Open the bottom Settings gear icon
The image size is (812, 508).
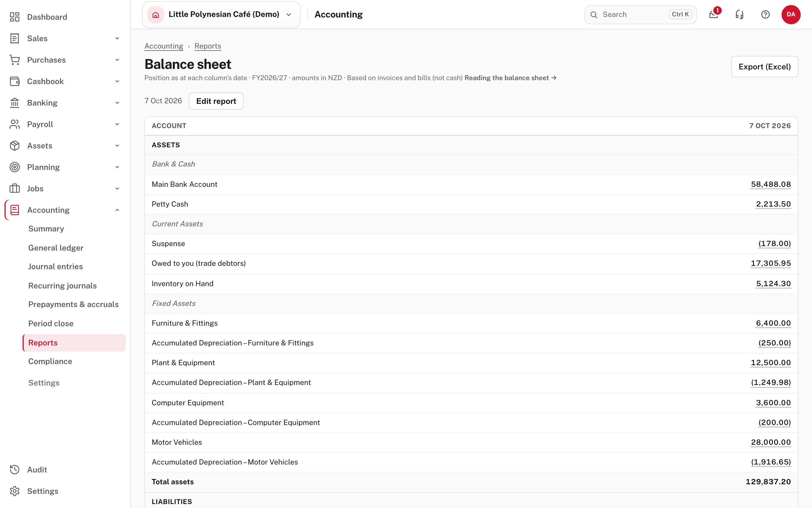coord(14,491)
